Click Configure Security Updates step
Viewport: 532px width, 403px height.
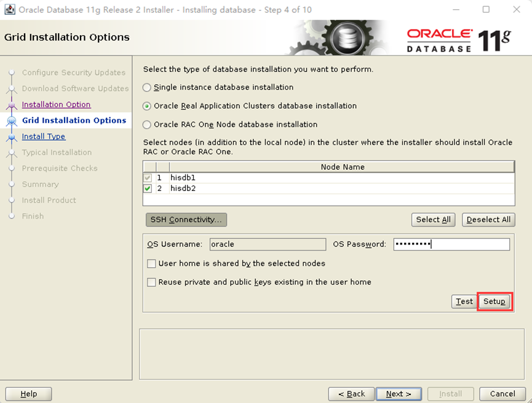coord(74,72)
